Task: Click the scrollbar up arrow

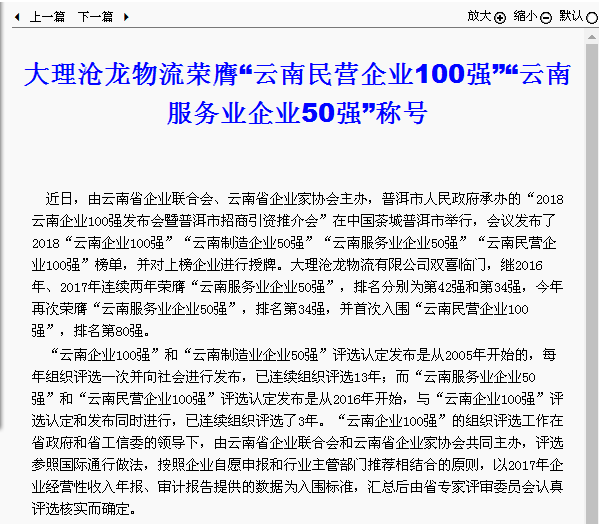Action: (592, 37)
